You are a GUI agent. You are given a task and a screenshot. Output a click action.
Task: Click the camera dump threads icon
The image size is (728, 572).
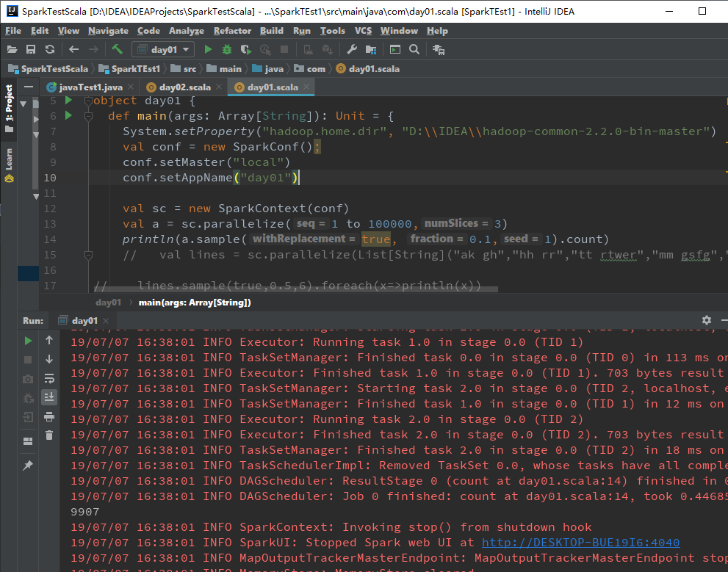pyautogui.click(x=28, y=379)
